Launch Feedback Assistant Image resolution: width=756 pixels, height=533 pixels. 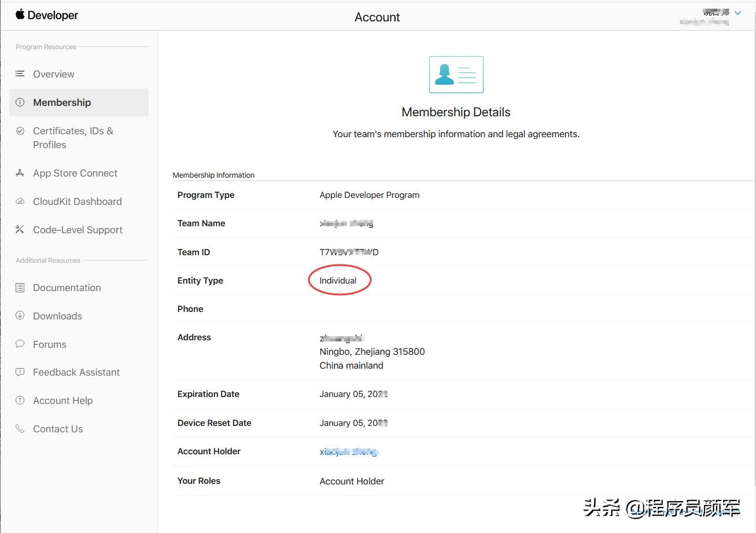[76, 372]
